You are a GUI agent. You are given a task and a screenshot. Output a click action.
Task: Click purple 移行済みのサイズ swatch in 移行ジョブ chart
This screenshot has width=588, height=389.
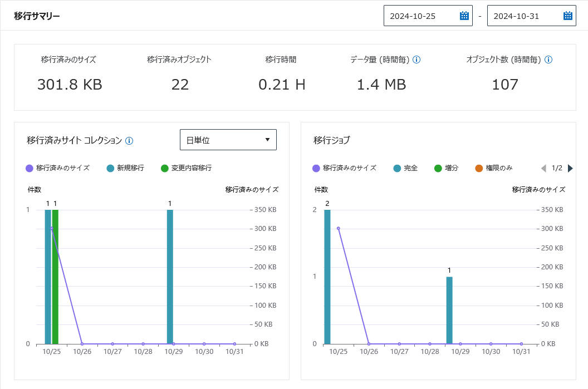click(x=316, y=168)
